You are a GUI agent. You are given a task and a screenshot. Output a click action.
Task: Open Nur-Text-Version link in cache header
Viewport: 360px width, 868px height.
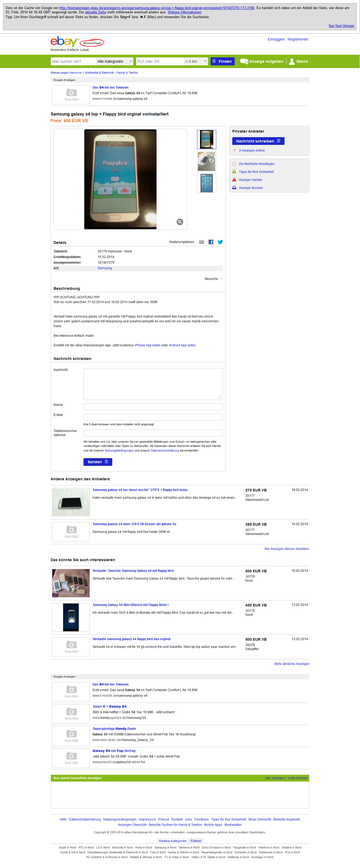(x=341, y=26)
